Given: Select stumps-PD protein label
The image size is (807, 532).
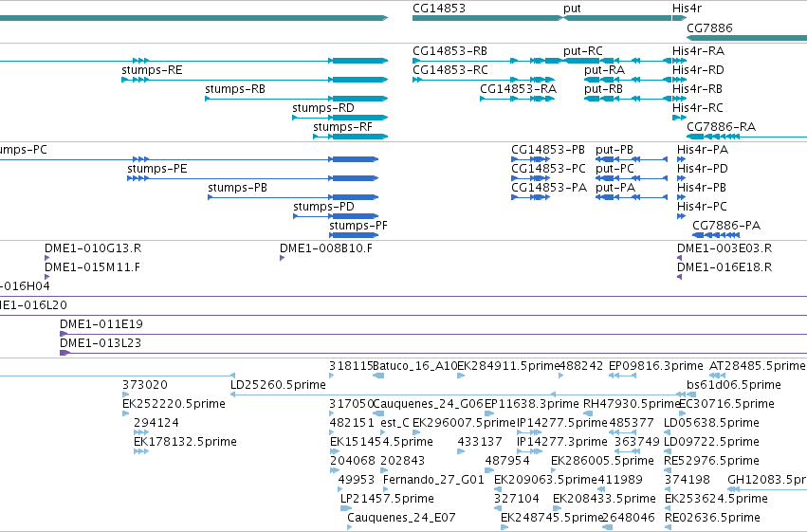Looking at the screenshot, I should 323,207.
